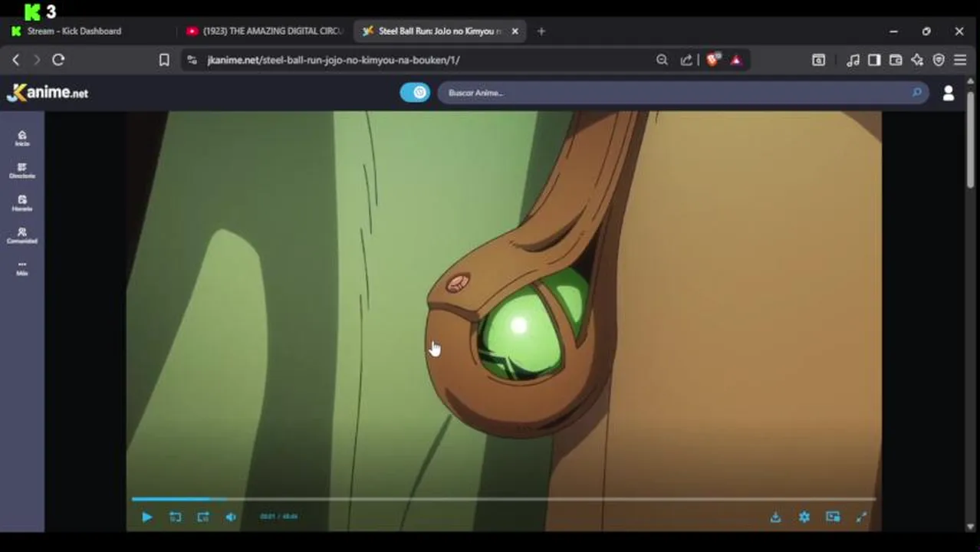The height and width of the screenshot is (552, 980).
Task: Click the search magnifier in Buscar field
Action: point(917,93)
